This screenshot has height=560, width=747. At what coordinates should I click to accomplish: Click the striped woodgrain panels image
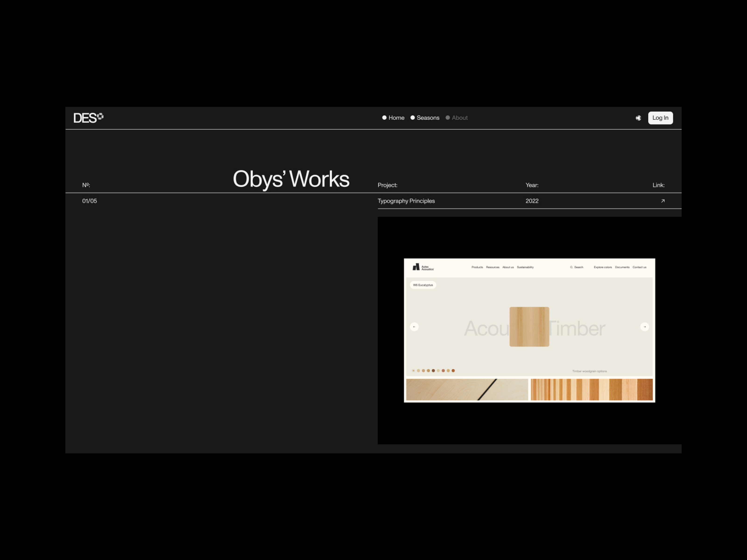tap(592, 389)
